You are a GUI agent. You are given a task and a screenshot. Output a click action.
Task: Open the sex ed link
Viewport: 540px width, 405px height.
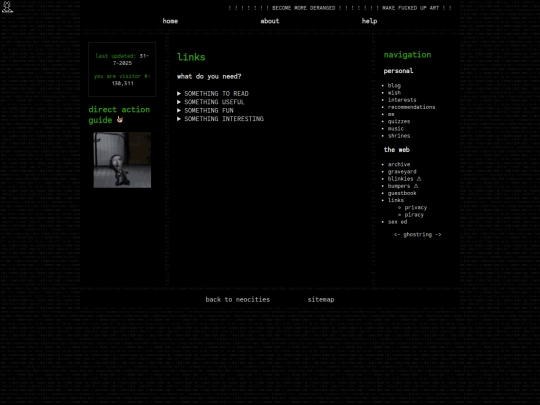pyautogui.click(x=397, y=222)
